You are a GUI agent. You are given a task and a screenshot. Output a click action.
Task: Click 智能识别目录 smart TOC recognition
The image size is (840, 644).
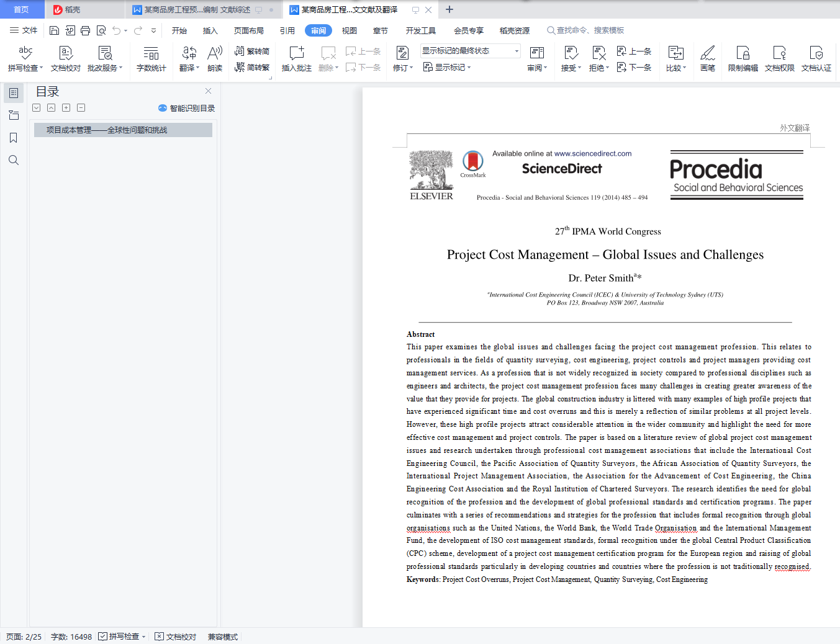click(186, 108)
